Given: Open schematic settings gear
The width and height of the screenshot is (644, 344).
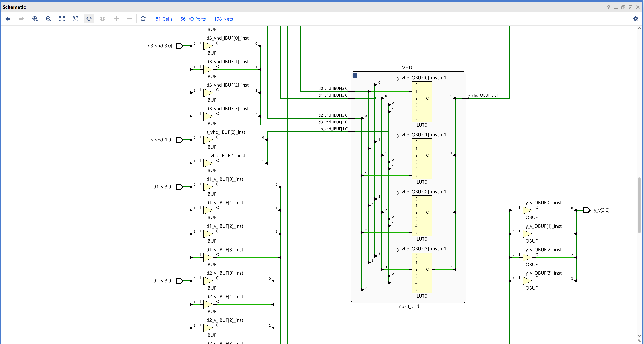Looking at the screenshot, I should [636, 19].
